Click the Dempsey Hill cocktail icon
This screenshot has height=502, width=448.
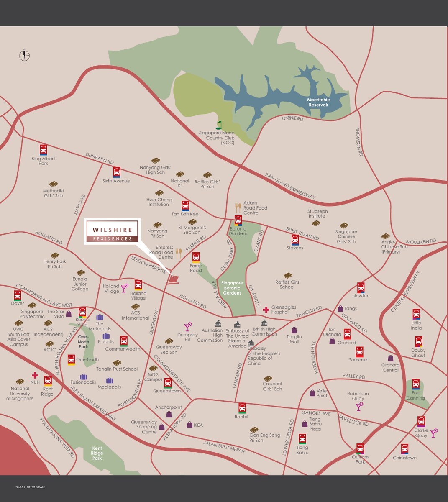(188, 327)
